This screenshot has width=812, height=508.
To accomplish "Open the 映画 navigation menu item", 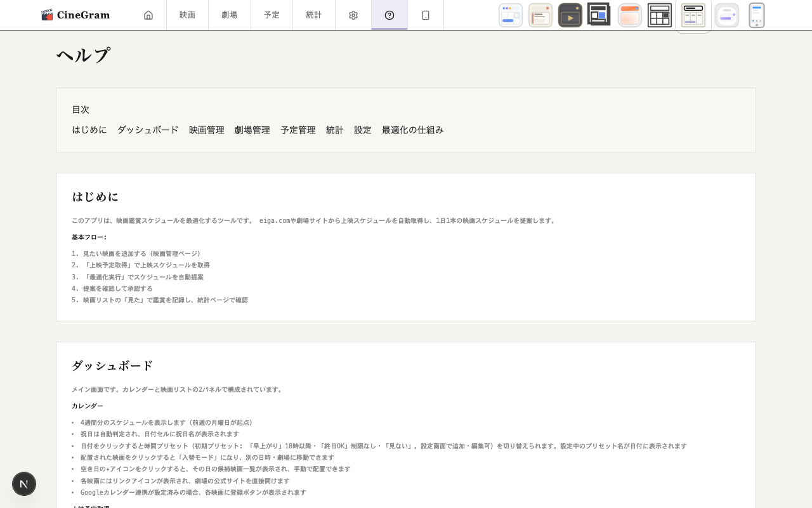I will (187, 15).
